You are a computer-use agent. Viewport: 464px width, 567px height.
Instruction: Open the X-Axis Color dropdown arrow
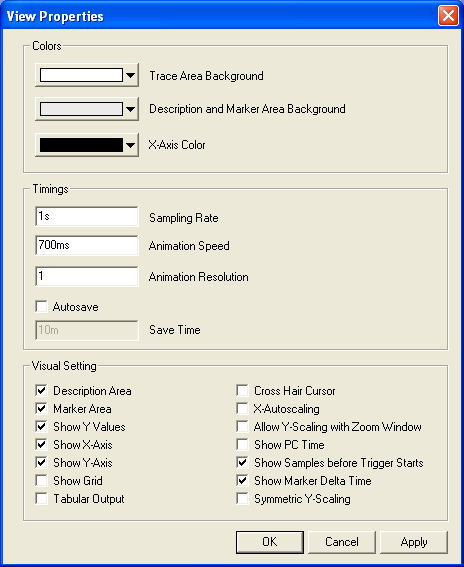[130, 145]
